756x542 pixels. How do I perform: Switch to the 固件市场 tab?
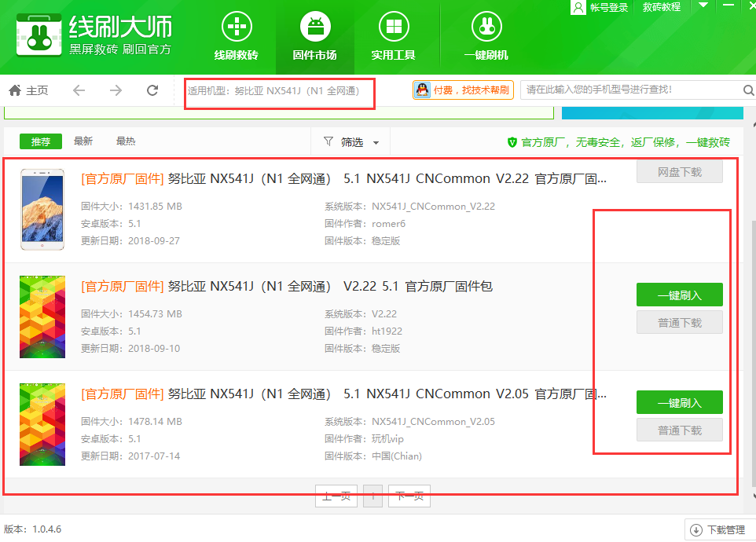click(x=315, y=37)
